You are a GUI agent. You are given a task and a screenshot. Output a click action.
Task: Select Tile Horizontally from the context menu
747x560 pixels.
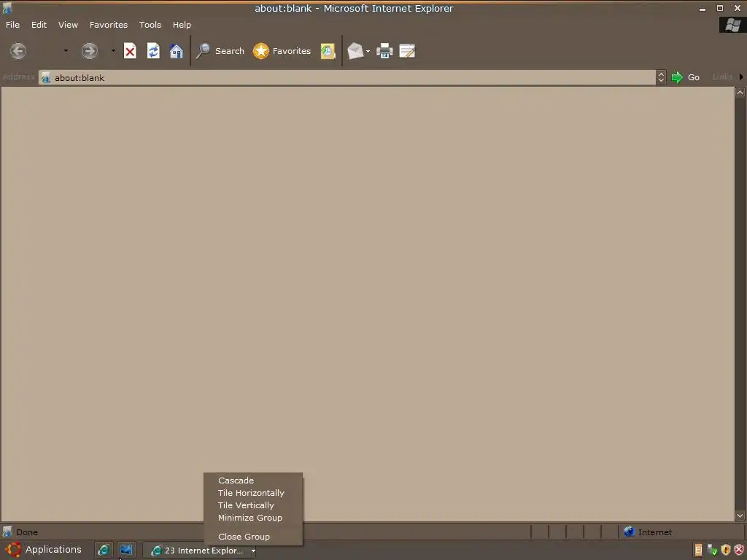(x=253, y=493)
